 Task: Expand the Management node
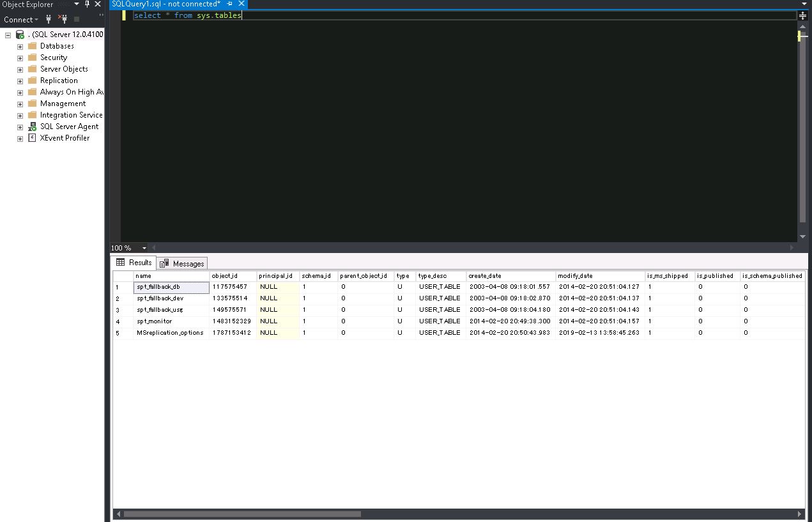(x=19, y=103)
